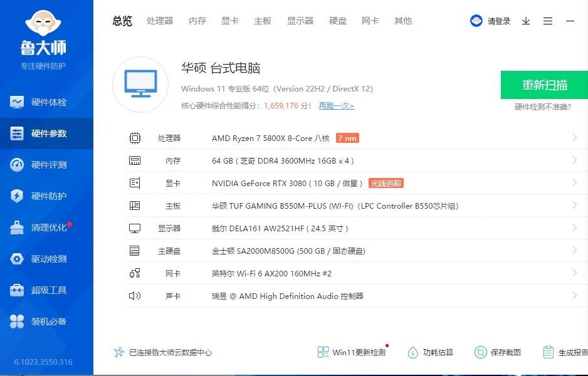The image size is (588, 376).
Task: Switch to the top 主板 tab
Action: (263, 21)
